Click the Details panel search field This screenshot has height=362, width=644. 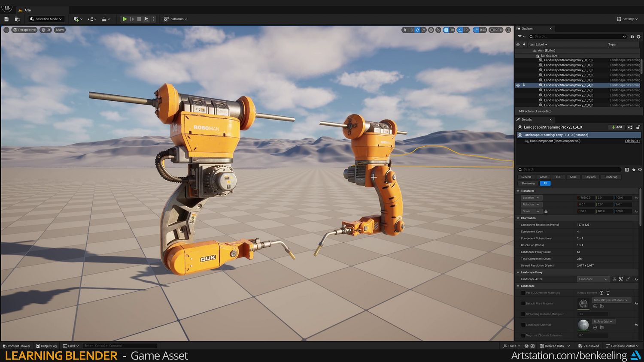tap(569, 170)
